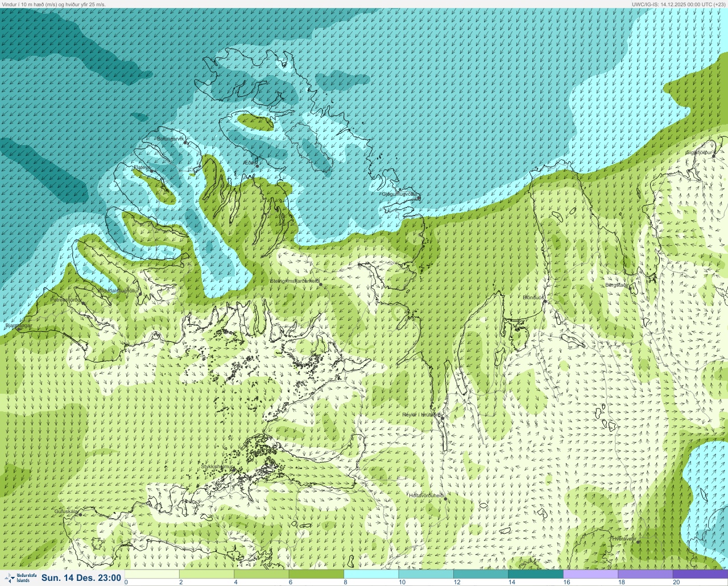This screenshot has height=586, width=728.
Task: Select the Siglufjörður station label
Action: pyautogui.click(x=699, y=152)
